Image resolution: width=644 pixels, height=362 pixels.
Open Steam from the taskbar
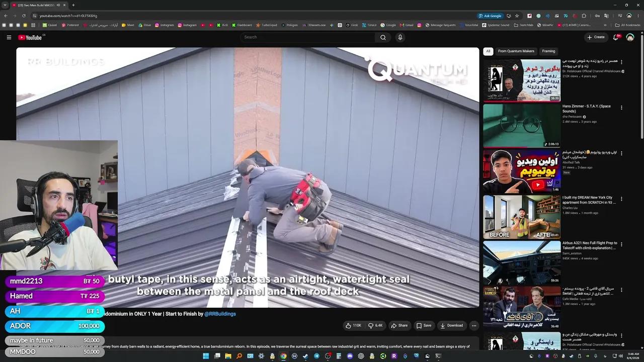[x=305, y=356]
